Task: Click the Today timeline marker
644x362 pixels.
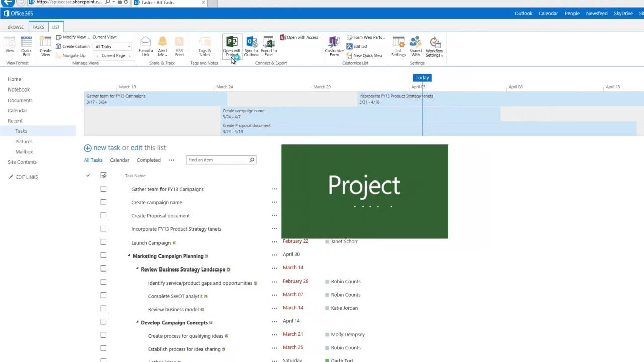Action: [x=422, y=77]
